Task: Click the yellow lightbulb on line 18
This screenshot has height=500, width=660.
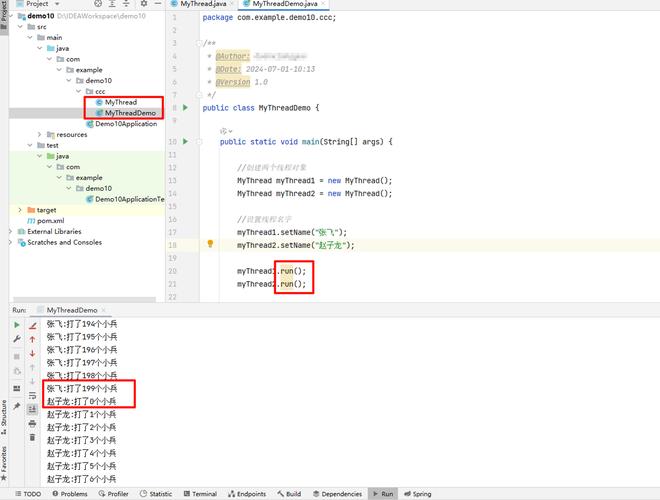Action: click(210, 244)
